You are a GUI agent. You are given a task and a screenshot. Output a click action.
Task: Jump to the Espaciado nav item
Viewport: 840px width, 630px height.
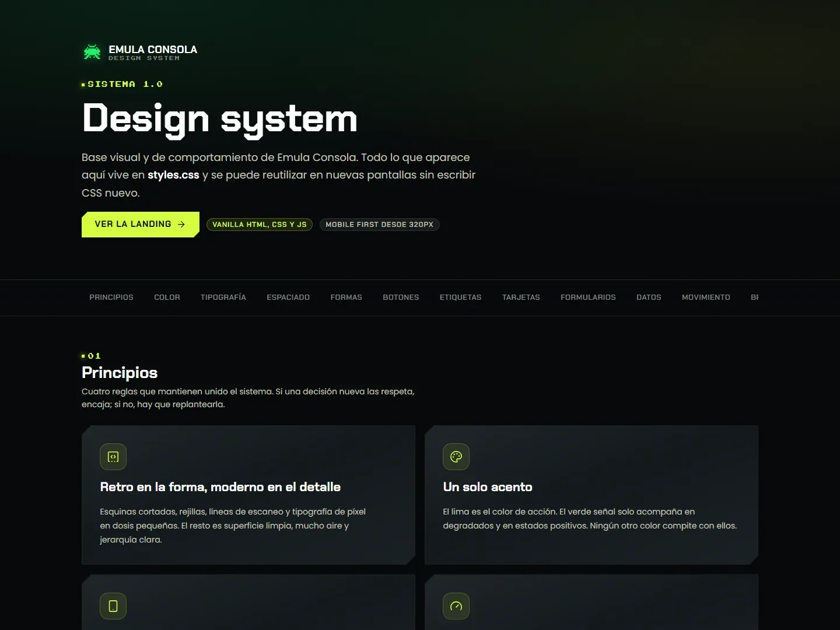[288, 297]
